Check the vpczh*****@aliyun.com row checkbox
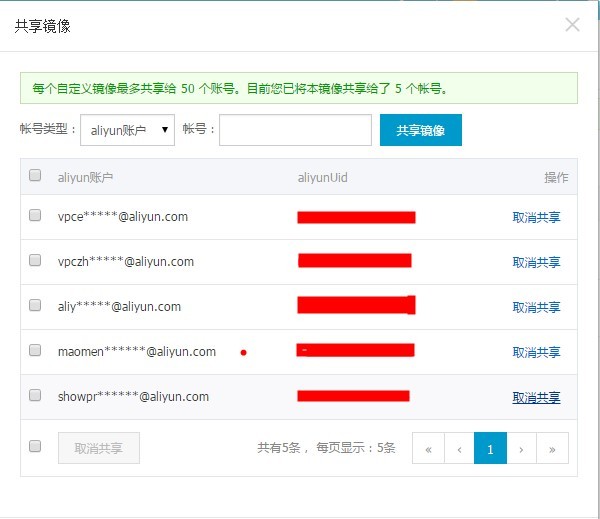The height and width of the screenshot is (519, 600). (35, 261)
